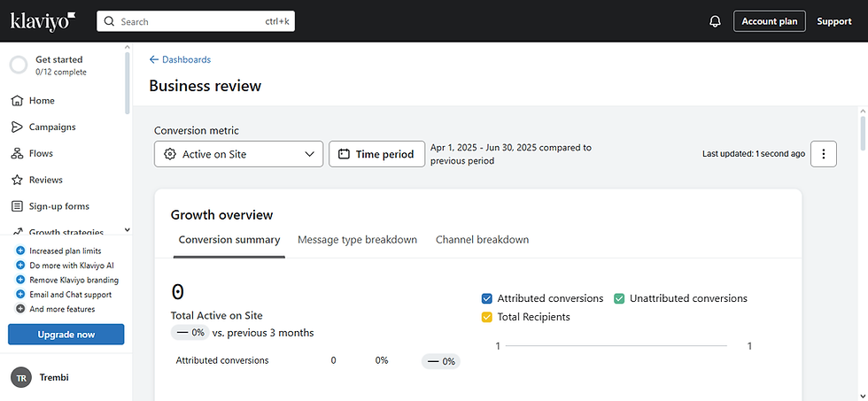The image size is (868, 401).
Task: Uncheck Attributed conversions checkbox
Action: [x=487, y=298]
